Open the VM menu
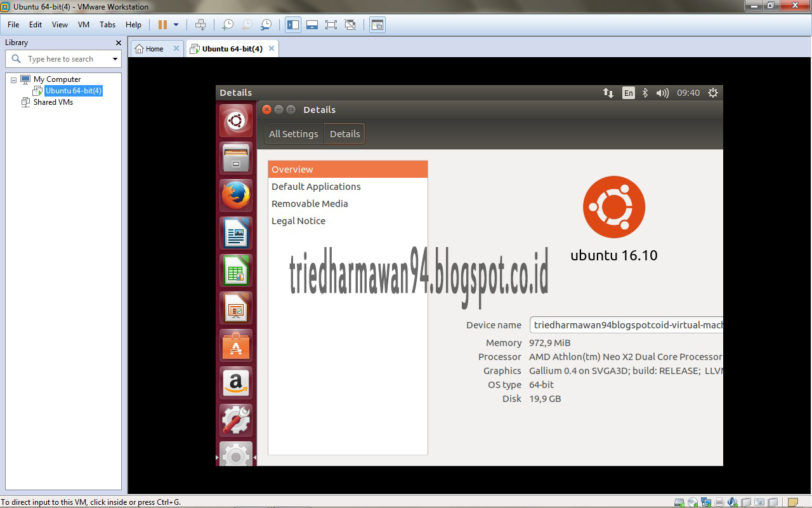The width and height of the screenshot is (812, 508). (x=84, y=25)
